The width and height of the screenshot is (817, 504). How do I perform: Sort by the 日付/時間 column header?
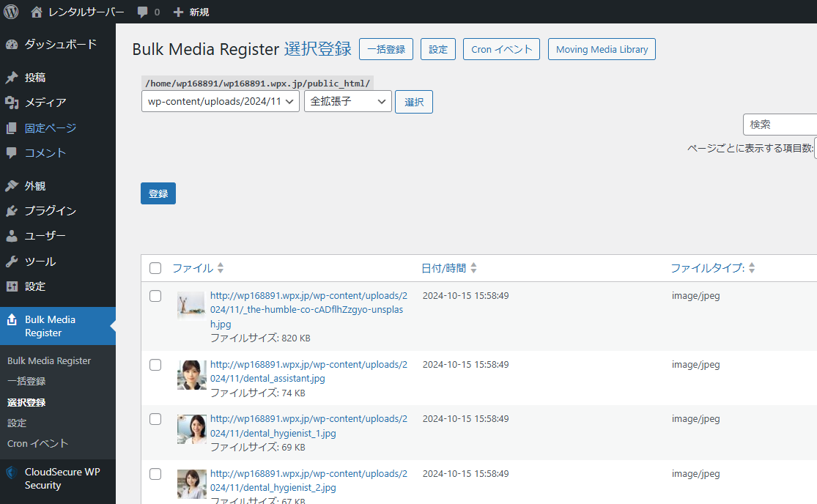pyautogui.click(x=444, y=268)
